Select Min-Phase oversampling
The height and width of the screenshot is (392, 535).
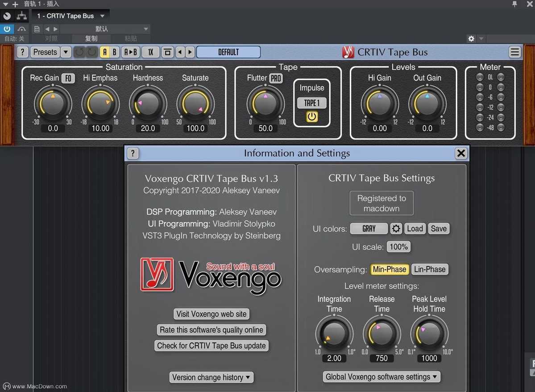pos(389,269)
